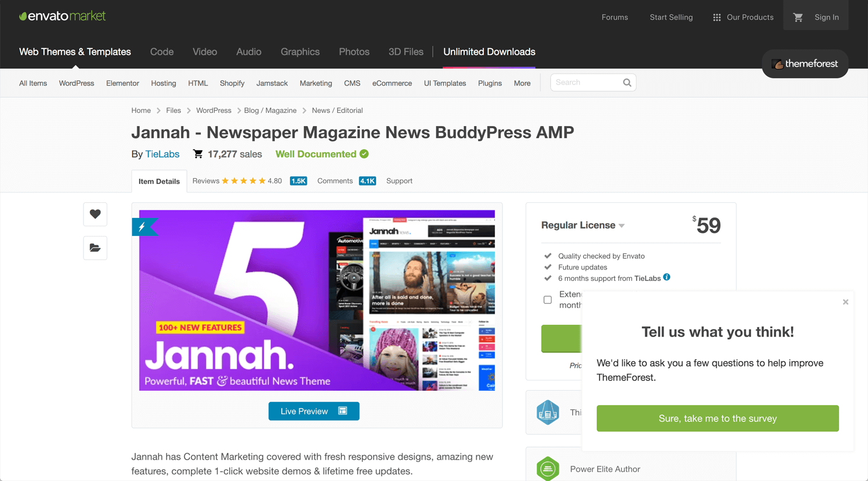Open the Start Selling link
The height and width of the screenshot is (481, 868).
pyautogui.click(x=671, y=17)
